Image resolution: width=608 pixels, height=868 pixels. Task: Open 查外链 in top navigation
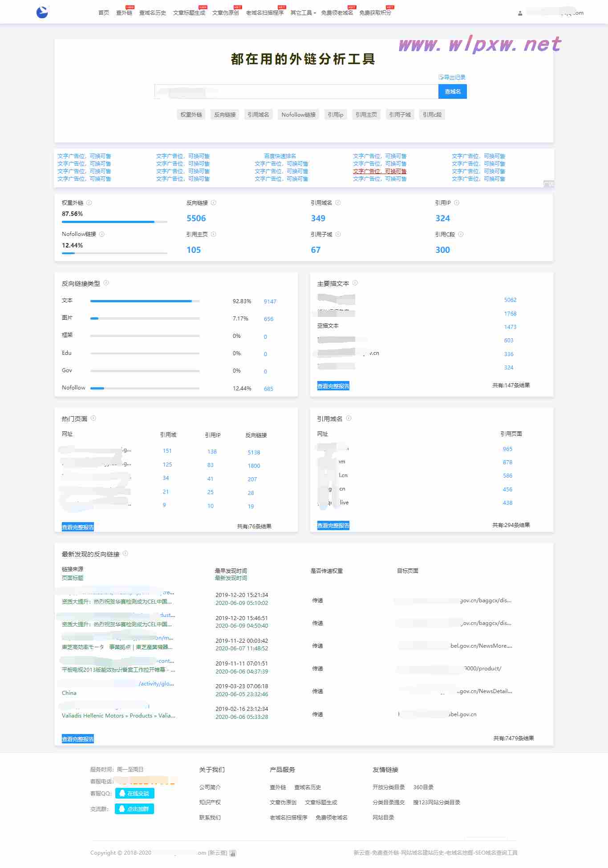click(x=124, y=13)
